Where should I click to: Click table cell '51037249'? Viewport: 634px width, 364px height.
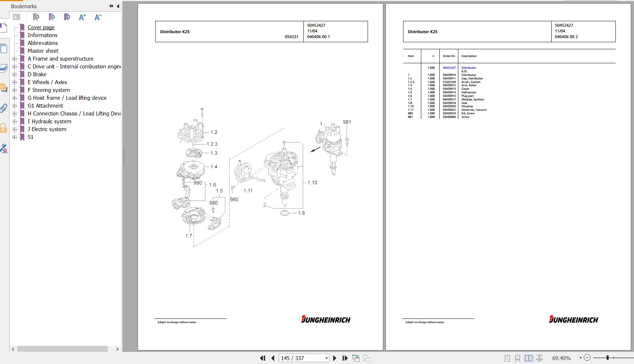[x=449, y=82]
